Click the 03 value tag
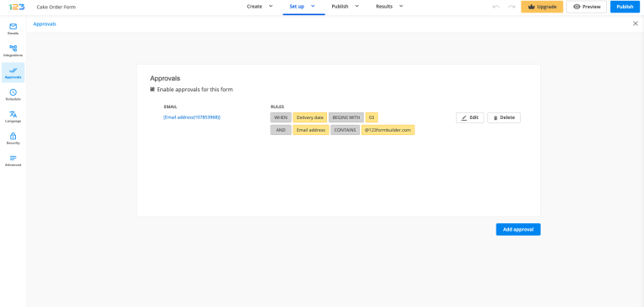Image resolution: width=644 pixels, height=307 pixels. [x=371, y=117]
